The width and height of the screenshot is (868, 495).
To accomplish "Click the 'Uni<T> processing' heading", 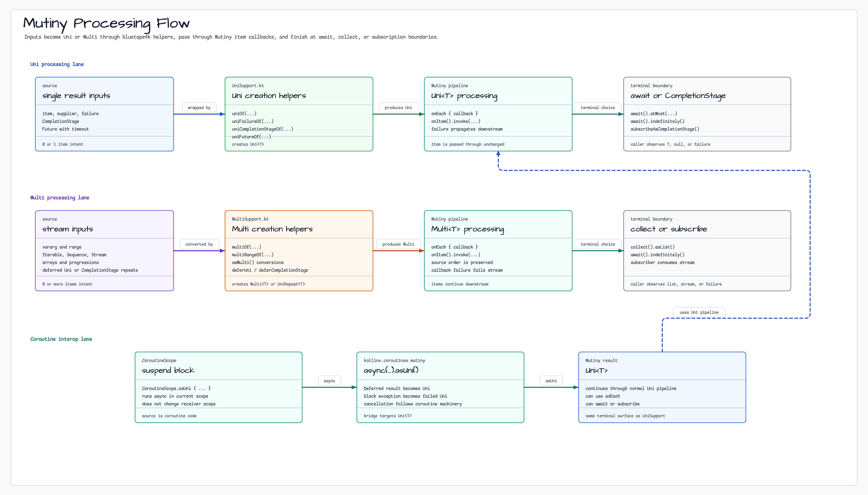I will (464, 96).
